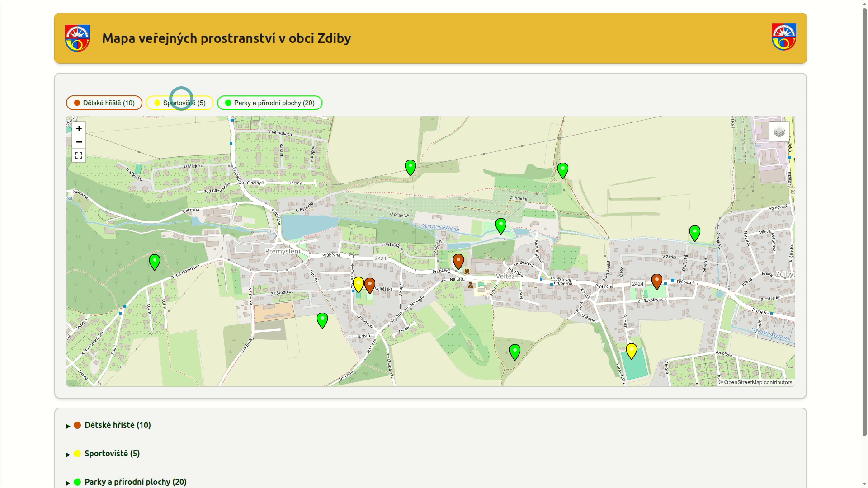Select orange playground marker beside Veltěžská label
This screenshot has width=868, height=488.
(370, 286)
